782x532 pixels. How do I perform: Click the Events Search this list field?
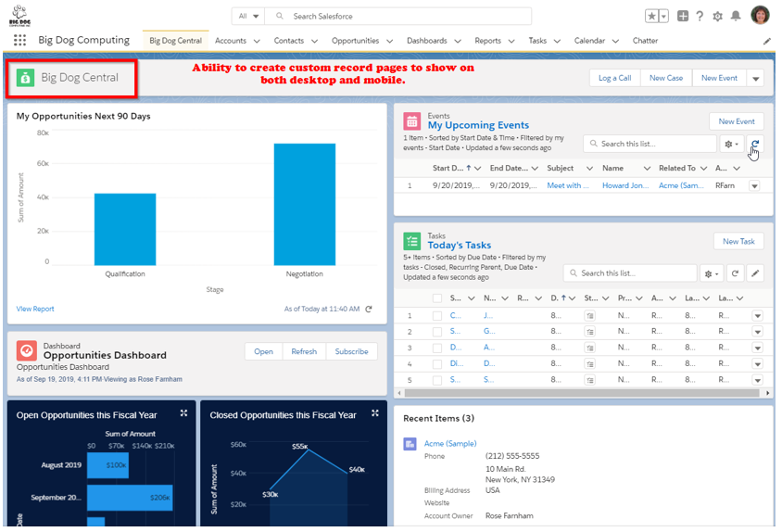[x=650, y=144]
